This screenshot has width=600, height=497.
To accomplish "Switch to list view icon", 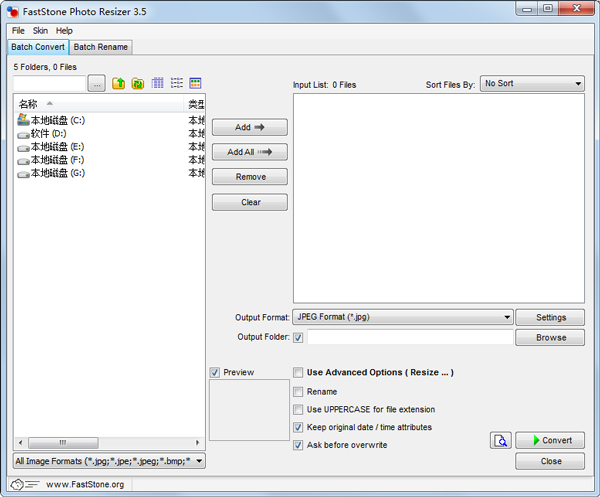I will pos(177,84).
